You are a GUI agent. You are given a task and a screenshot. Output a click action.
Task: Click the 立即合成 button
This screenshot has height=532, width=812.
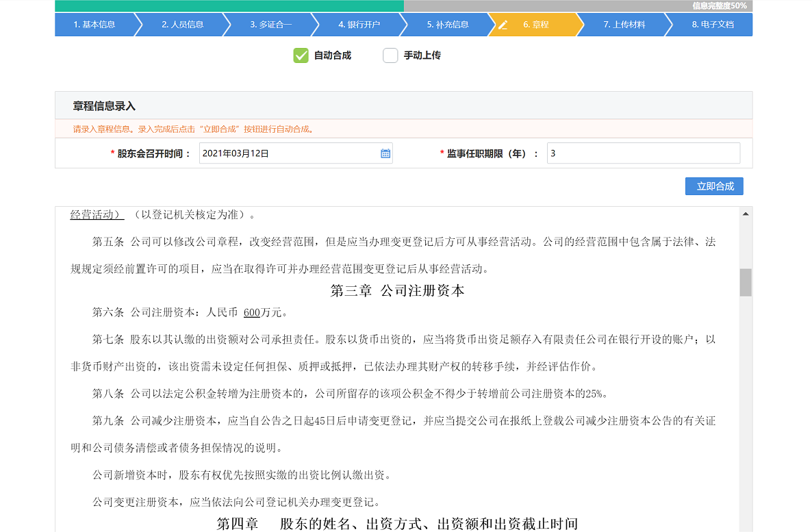coord(714,186)
